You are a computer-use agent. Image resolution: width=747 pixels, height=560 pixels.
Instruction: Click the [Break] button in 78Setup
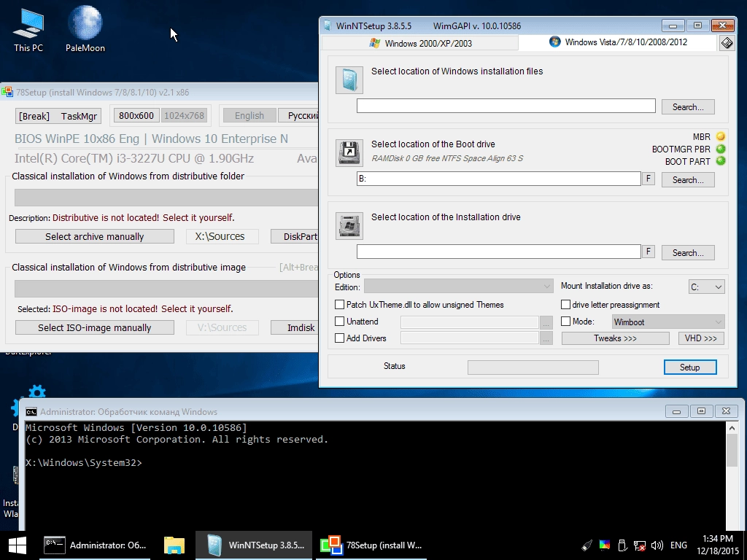click(x=34, y=116)
